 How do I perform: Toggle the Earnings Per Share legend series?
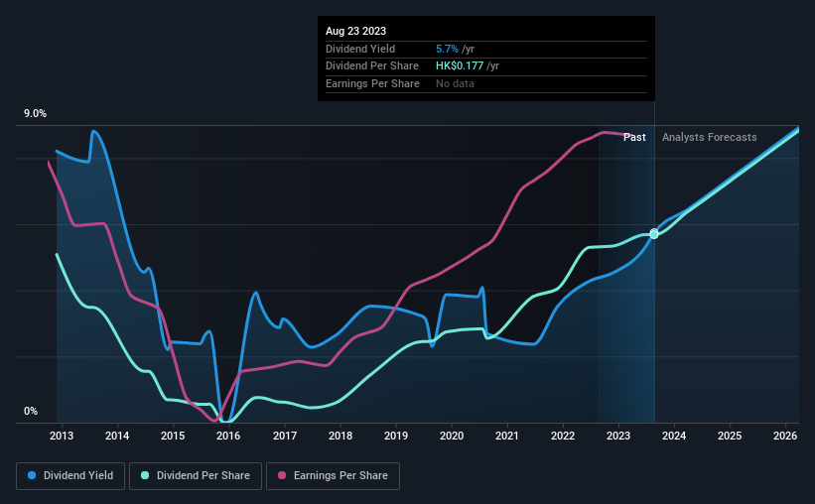333,476
